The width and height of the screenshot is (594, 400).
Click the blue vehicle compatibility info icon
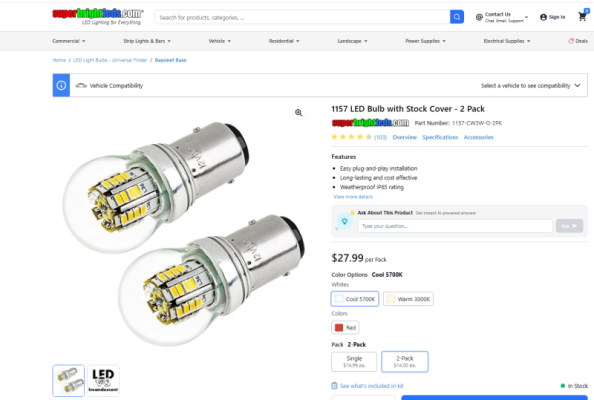click(x=61, y=86)
